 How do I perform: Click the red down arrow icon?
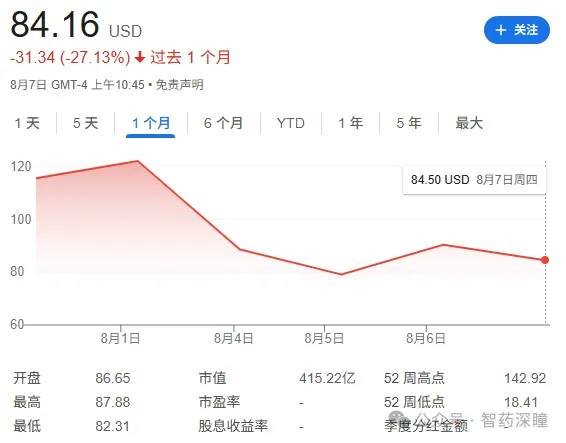140,57
